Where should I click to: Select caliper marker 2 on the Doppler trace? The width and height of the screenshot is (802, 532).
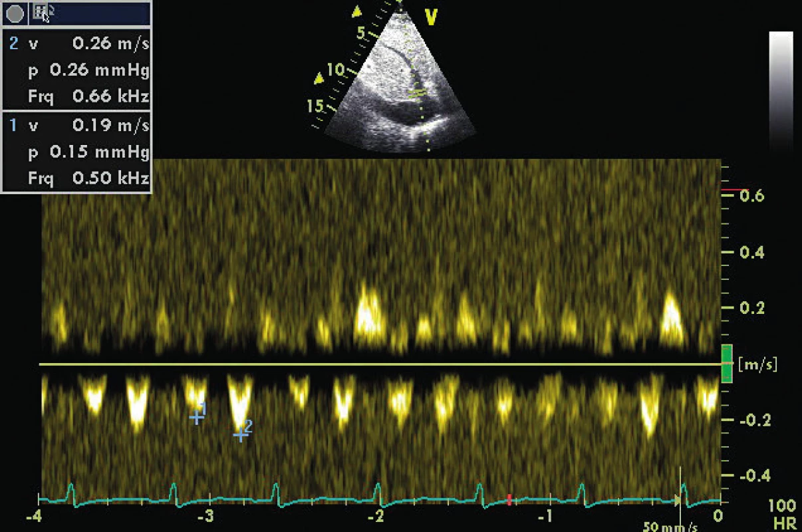point(241,434)
